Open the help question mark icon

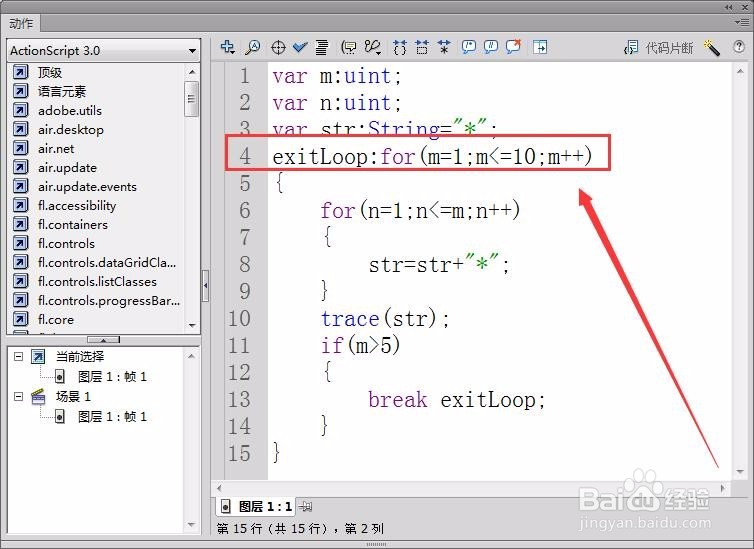(739, 47)
